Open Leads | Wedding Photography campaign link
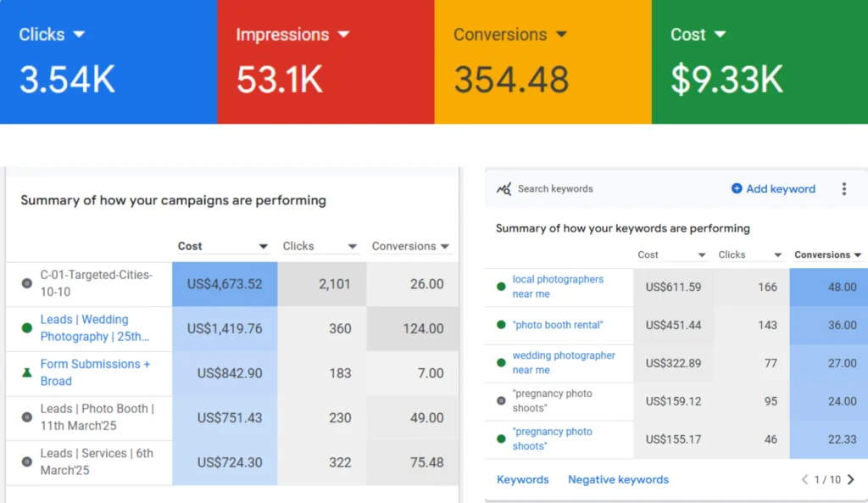Screen dimensions: 868x503 (94, 328)
